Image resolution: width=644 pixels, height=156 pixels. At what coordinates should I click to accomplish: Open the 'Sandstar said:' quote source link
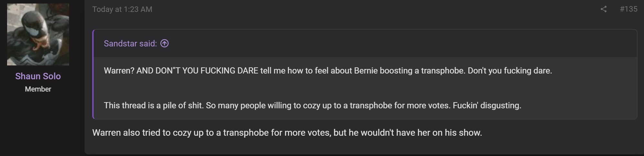(130, 44)
